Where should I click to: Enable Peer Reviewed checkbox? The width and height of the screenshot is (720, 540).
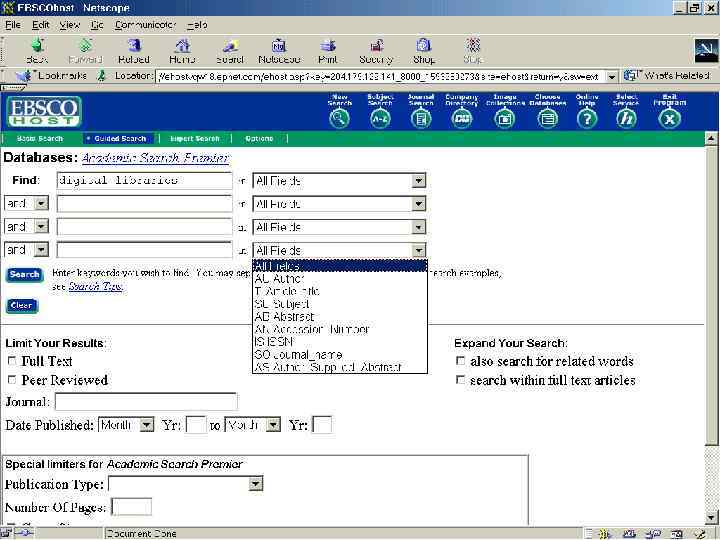(12, 380)
